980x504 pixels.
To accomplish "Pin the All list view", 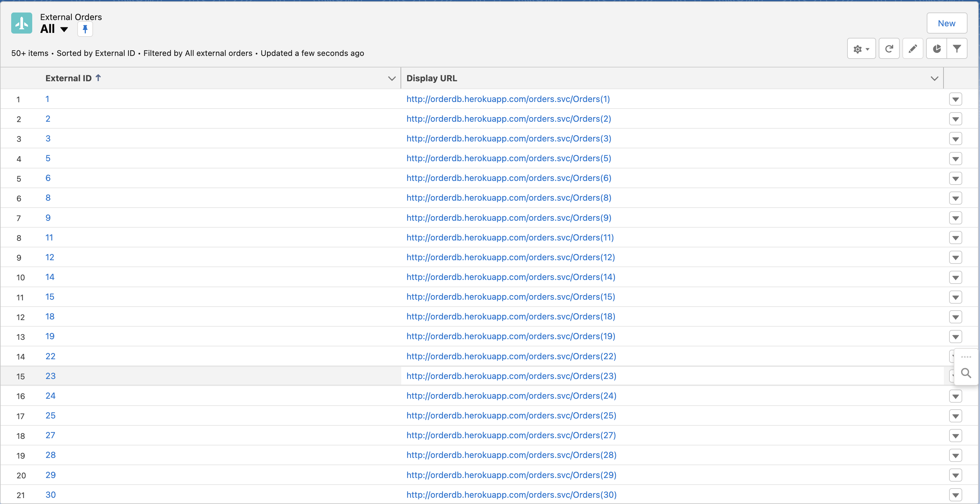I will click(x=85, y=29).
